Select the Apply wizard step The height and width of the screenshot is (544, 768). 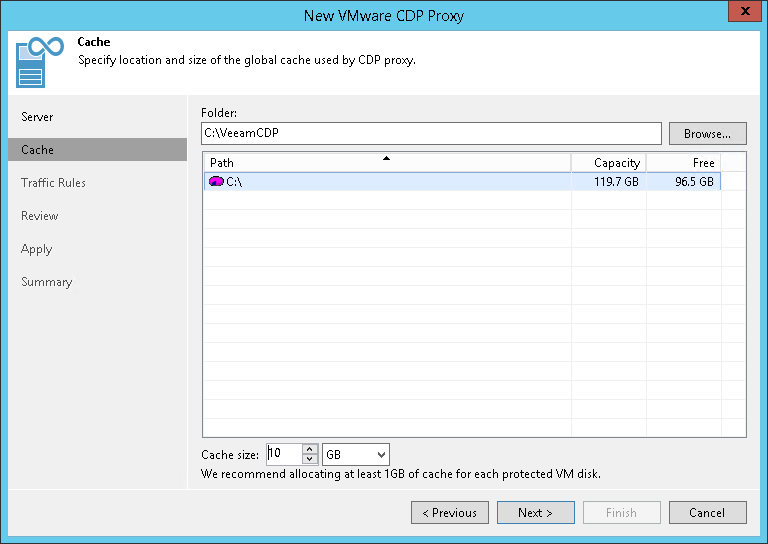(x=37, y=249)
